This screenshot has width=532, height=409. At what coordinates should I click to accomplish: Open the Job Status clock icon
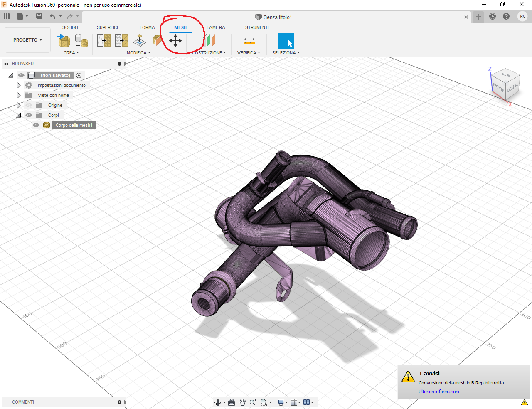(x=493, y=17)
